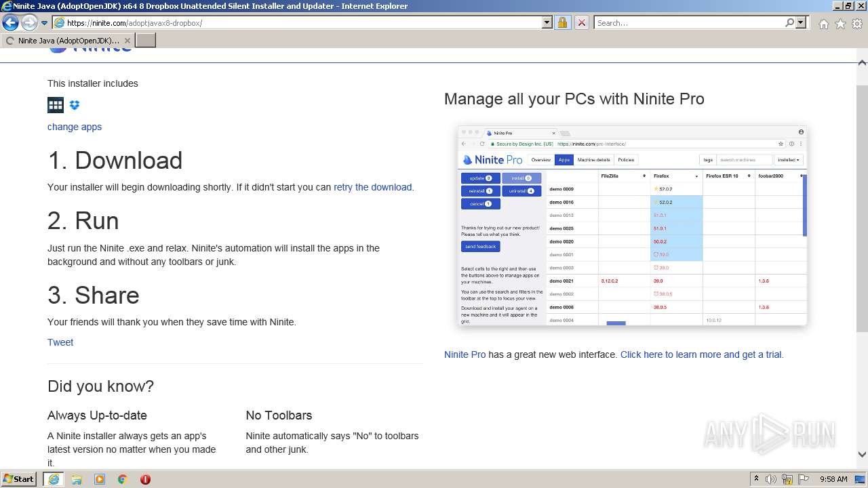Click the red Opera taskbar icon
868x488 pixels.
[145, 479]
